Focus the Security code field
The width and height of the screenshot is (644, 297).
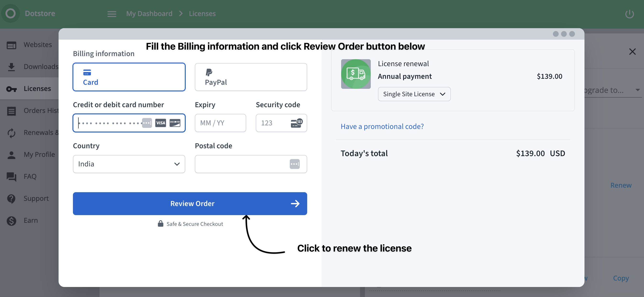281,123
